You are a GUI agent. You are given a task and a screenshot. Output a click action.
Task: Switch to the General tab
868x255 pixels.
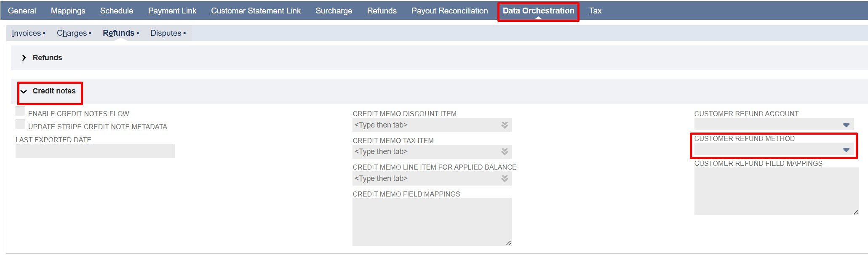tap(22, 11)
